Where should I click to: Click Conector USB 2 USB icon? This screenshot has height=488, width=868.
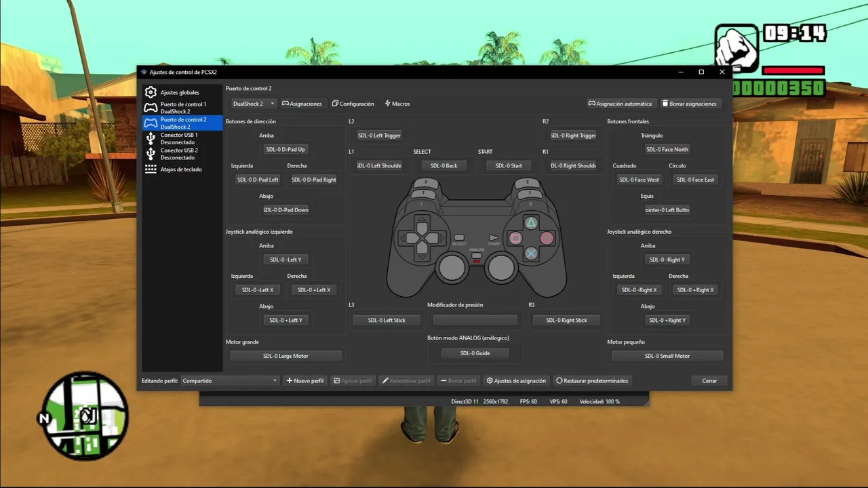point(151,154)
